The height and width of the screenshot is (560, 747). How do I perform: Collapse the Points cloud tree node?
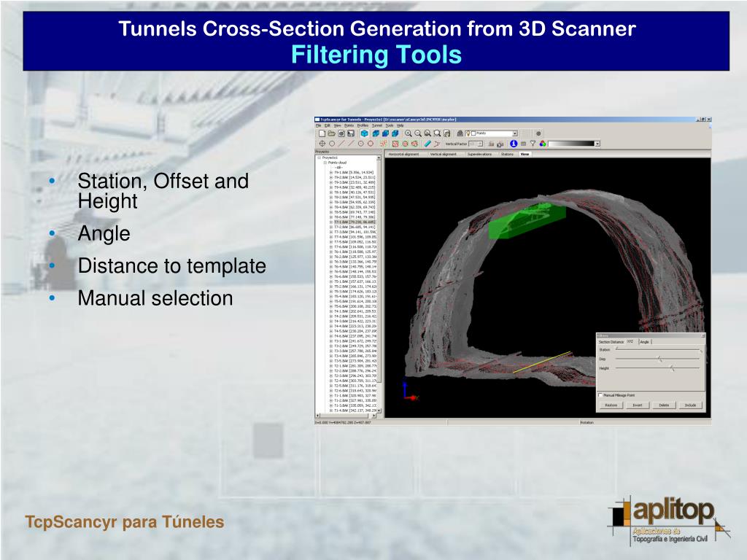pyautogui.click(x=325, y=163)
